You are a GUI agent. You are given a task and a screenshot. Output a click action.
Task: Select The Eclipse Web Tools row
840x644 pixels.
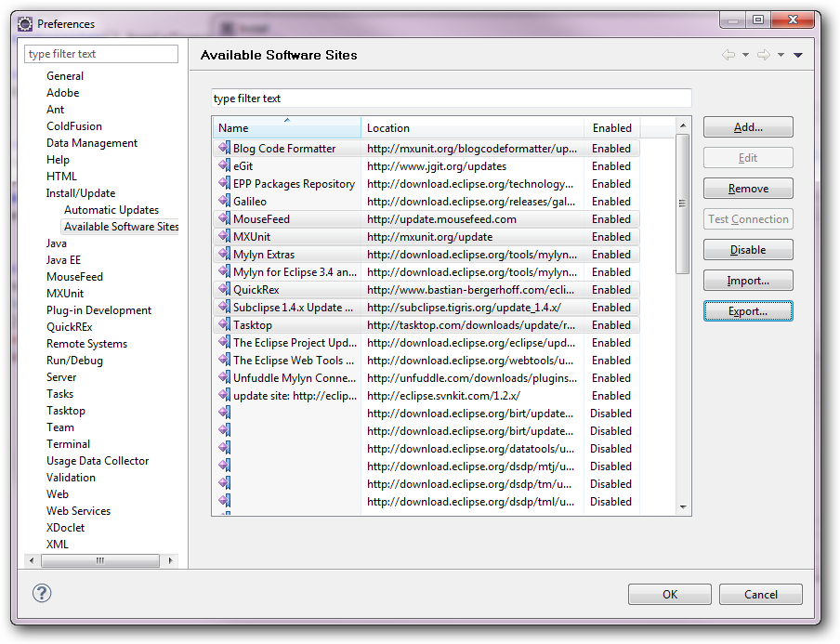[x=427, y=360]
